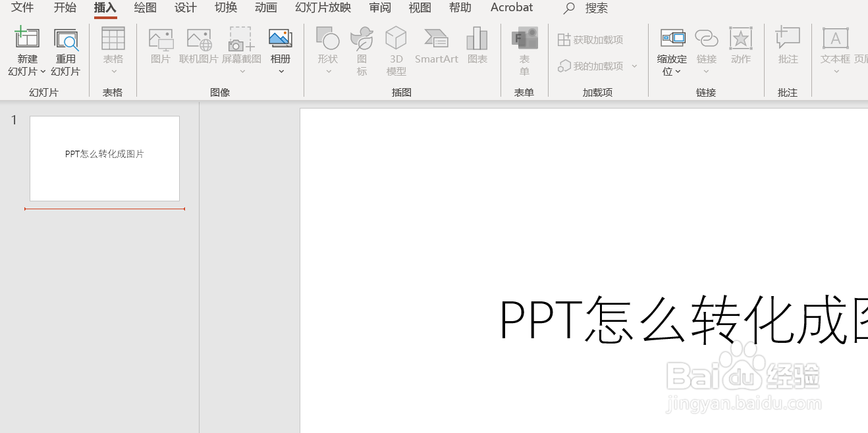Open the 新建幻灯片 dropdown arrow
The width and height of the screenshot is (868, 433).
43,72
